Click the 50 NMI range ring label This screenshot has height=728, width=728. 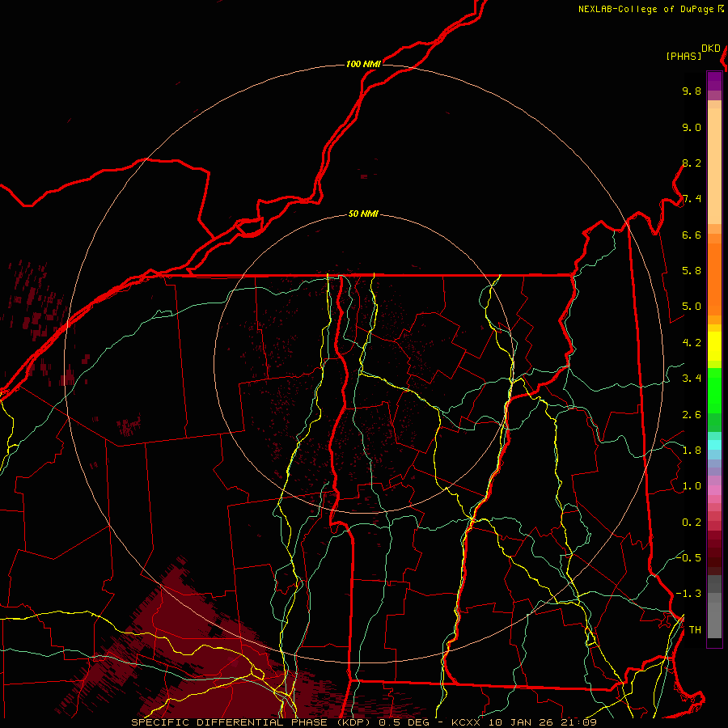[x=363, y=214]
